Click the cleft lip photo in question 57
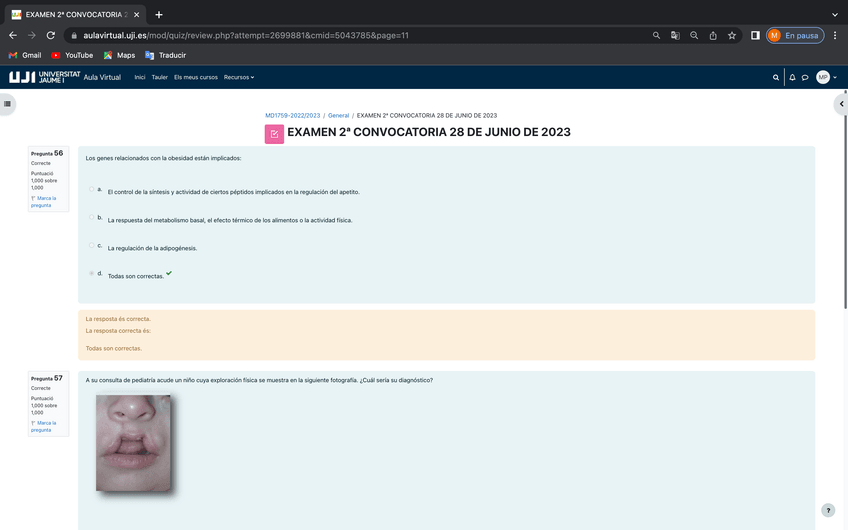This screenshot has width=848, height=530. pos(134,443)
